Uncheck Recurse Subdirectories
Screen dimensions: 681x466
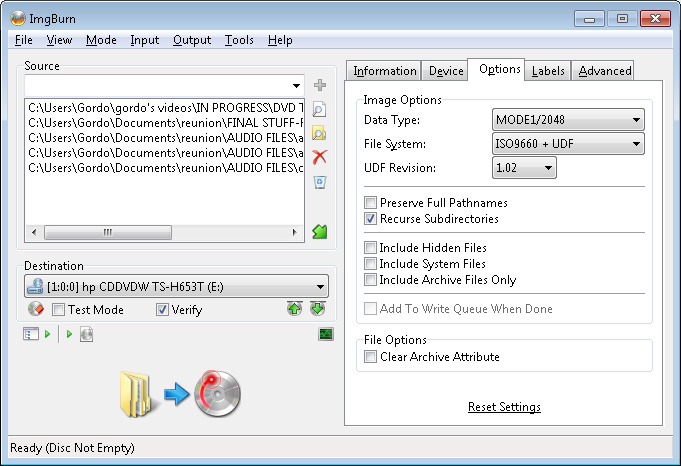(370, 218)
